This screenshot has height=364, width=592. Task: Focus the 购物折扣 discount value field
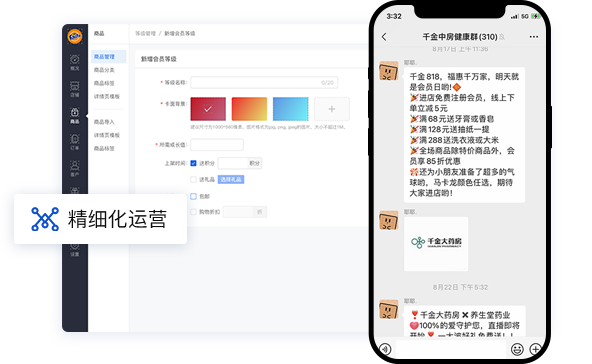point(237,212)
